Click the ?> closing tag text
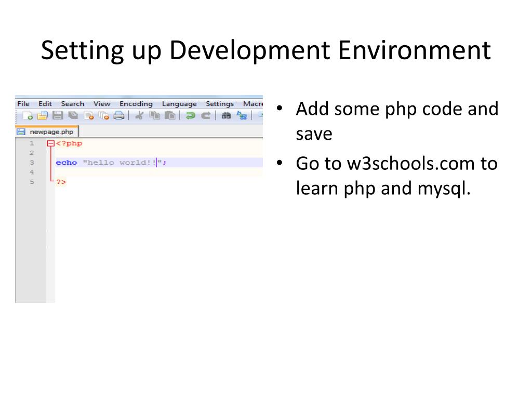Viewport: 532px width, 399px height. (61, 182)
